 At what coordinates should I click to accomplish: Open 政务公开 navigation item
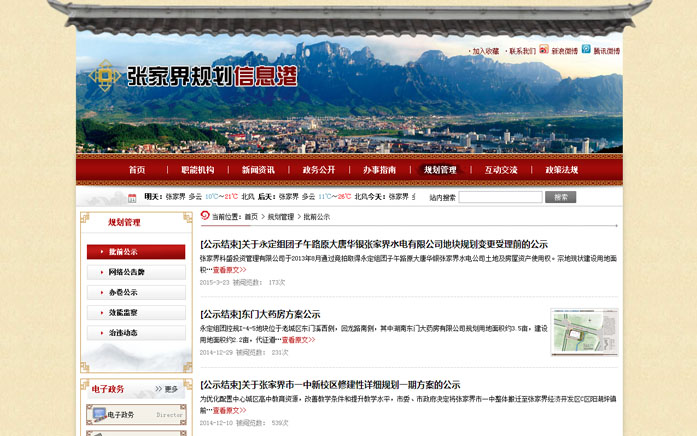click(x=319, y=170)
